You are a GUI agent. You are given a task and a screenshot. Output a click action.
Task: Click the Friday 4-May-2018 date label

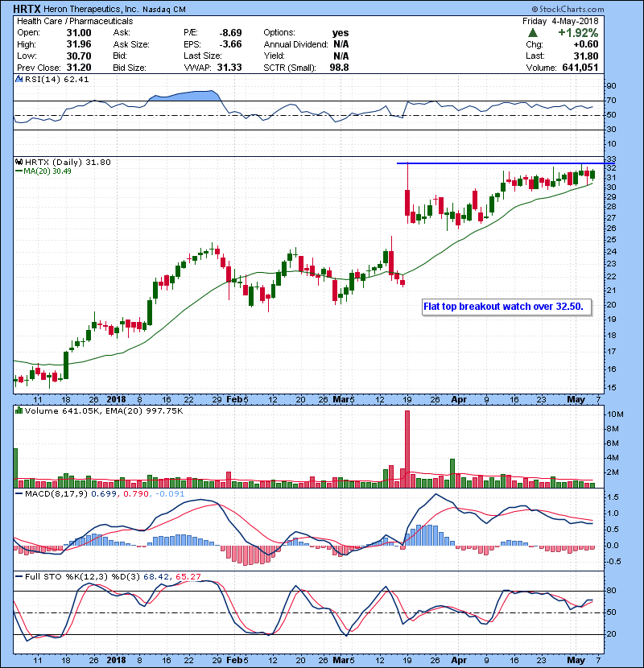[x=560, y=21]
